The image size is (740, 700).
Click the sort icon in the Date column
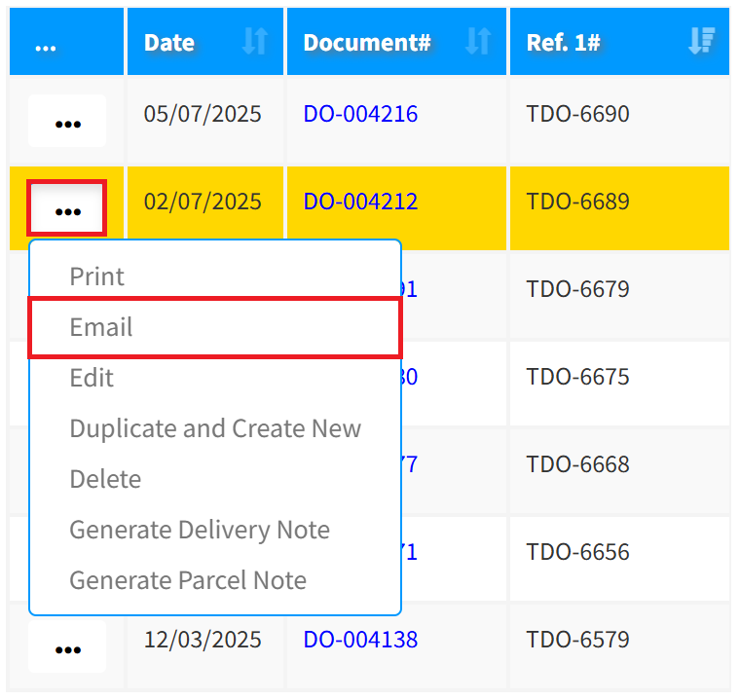[254, 42]
